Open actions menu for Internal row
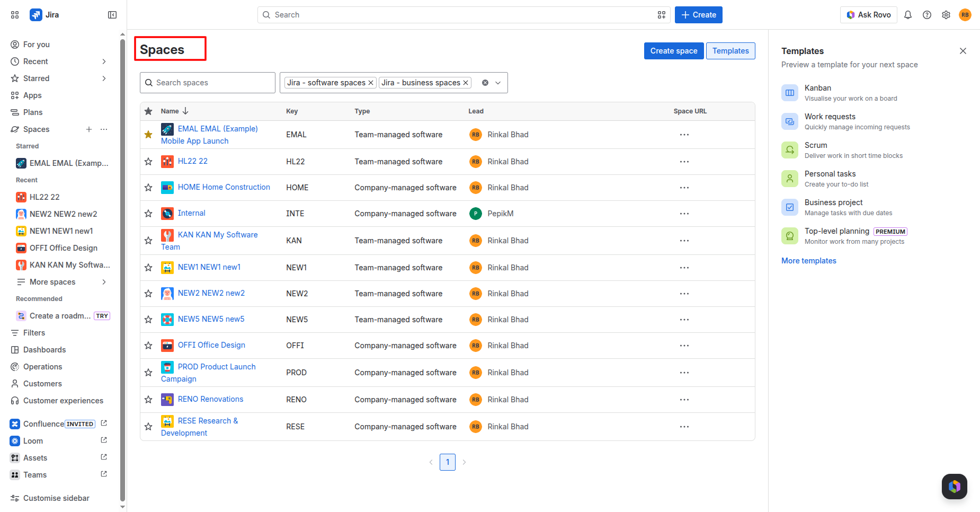 click(x=684, y=214)
